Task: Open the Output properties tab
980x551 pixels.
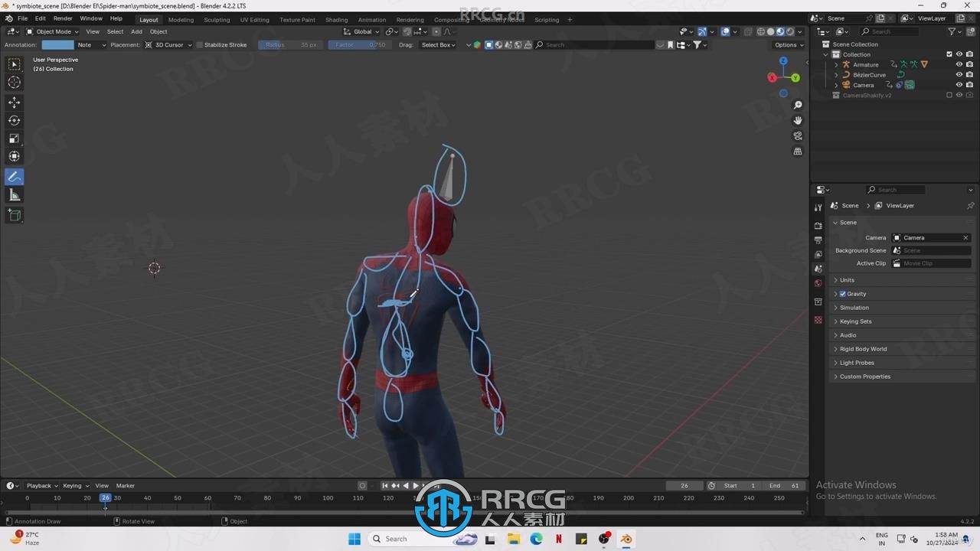Action: click(818, 240)
